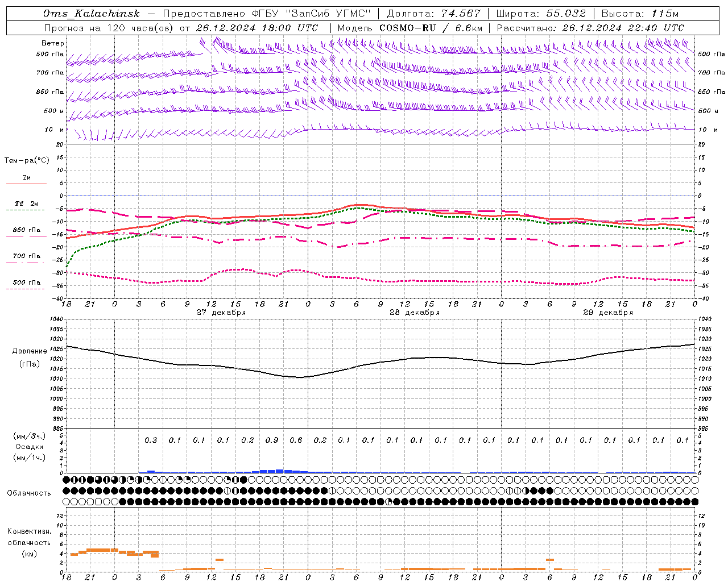Screen dimensions: 728x582
Task: Click the 0.6 precipitation value
Action: tap(296, 440)
